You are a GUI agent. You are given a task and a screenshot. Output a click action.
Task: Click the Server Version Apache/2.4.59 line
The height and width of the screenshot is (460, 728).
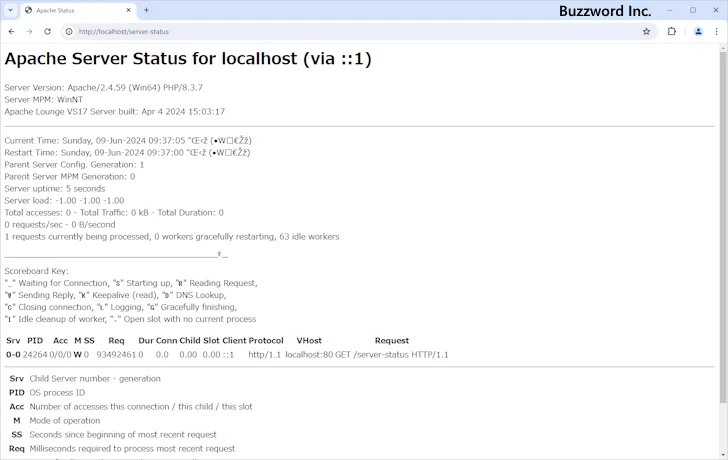coord(104,87)
